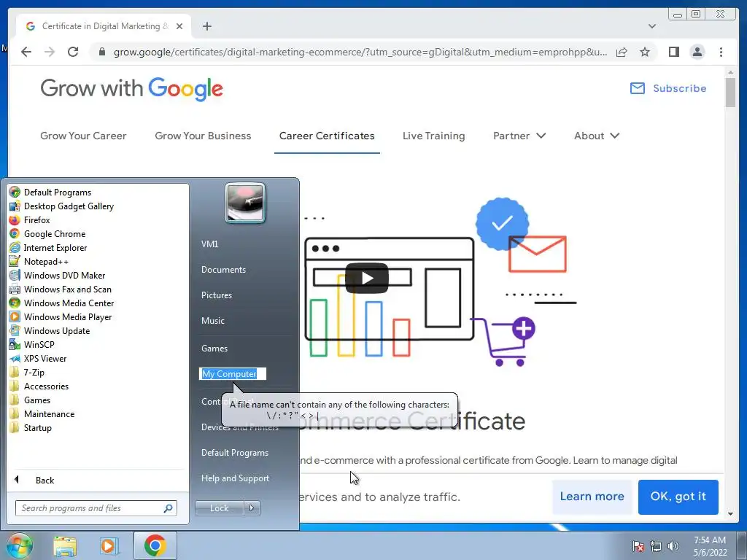Open Chrome three-dot menu

(x=721, y=52)
